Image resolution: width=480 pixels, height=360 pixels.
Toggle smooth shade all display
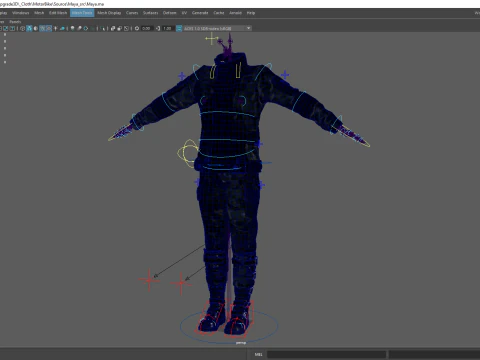pyautogui.click(x=29, y=28)
